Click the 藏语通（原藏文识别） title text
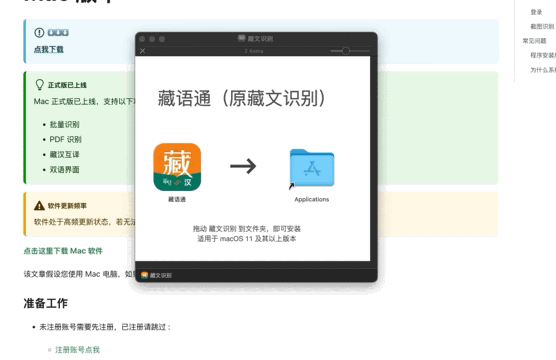This screenshot has height=360, width=556. tap(241, 98)
